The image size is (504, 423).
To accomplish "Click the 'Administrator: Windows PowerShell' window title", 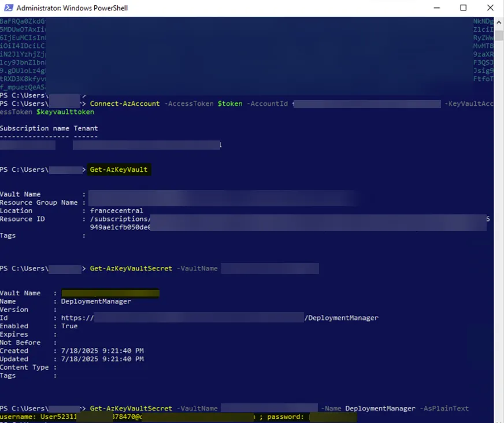I will (x=72, y=8).
